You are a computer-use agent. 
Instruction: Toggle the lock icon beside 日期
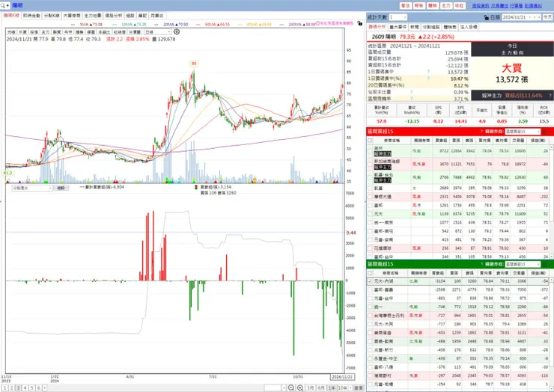486,17
